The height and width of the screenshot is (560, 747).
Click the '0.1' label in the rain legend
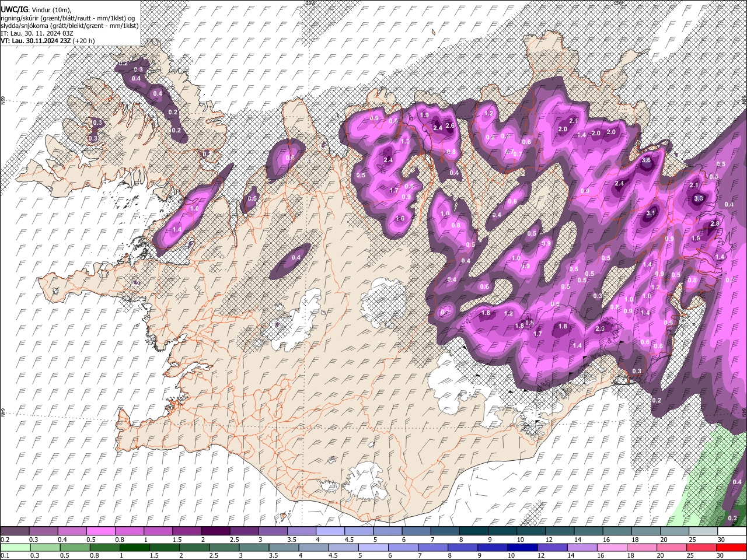[5, 555]
